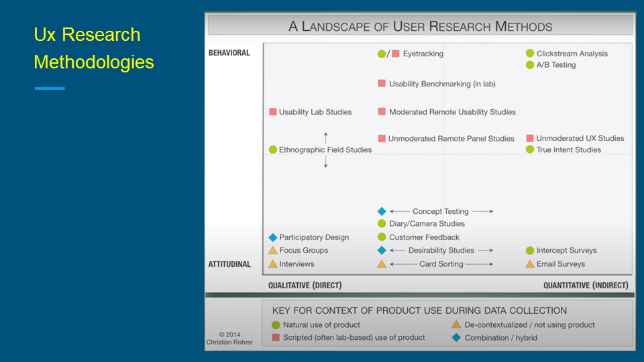Click the Unmoderated Remote Panel Studies label
The width and height of the screenshot is (644, 362).
click(451, 139)
